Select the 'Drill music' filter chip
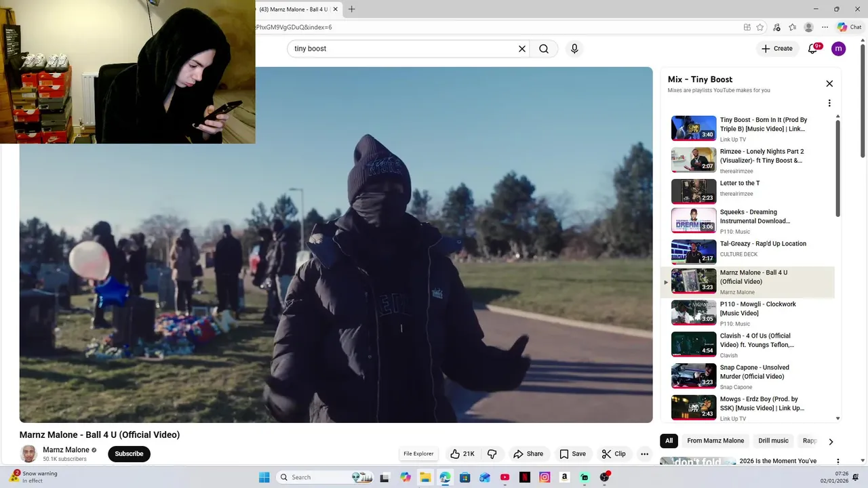 [773, 441]
